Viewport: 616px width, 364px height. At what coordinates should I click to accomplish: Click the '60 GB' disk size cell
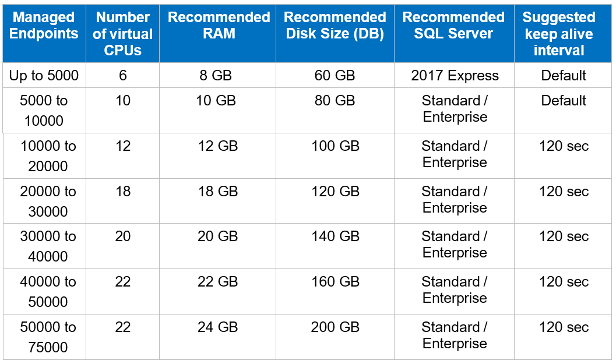(x=335, y=75)
